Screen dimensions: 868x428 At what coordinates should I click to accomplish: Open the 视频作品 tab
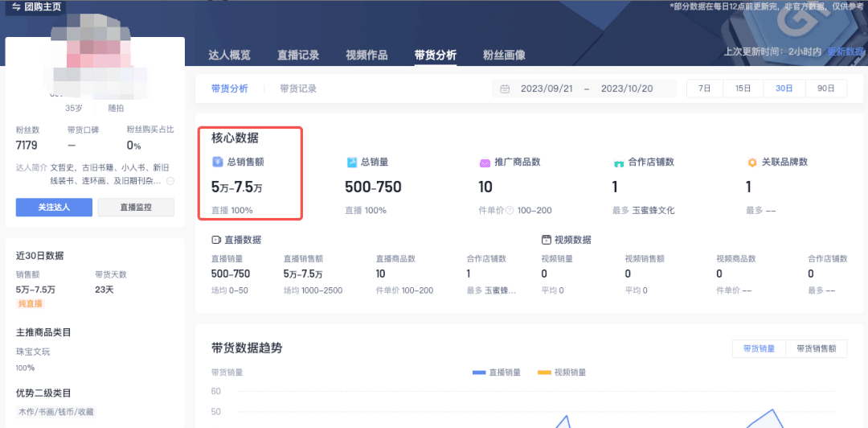pyautogui.click(x=366, y=55)
